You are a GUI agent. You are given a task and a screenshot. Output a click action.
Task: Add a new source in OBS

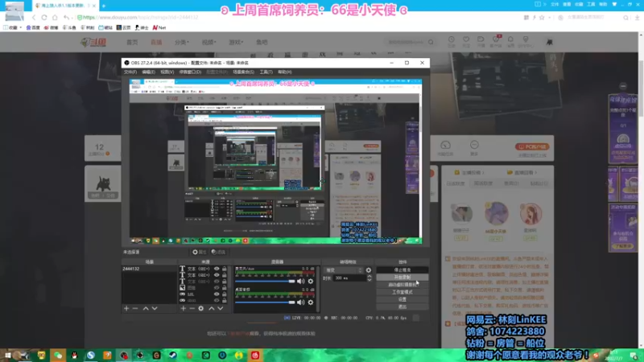(184, 308)
